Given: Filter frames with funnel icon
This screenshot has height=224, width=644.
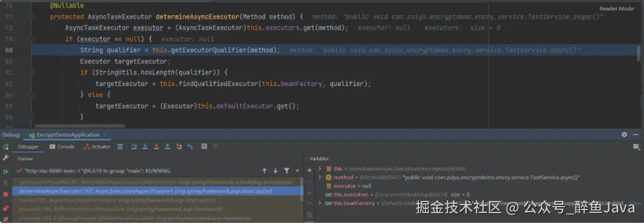Looking at the screenshot, I should (287, 170).
